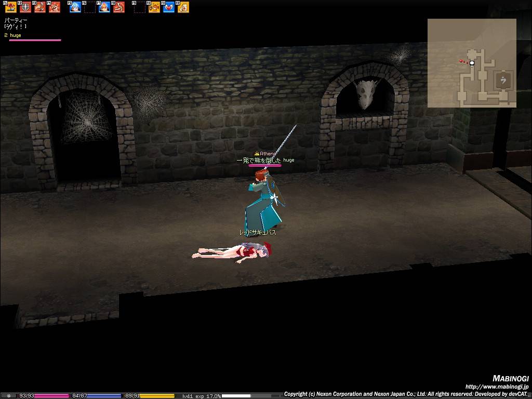Click the yellow stamina bar 89/91
532x399 pixels.
(149, 396)
